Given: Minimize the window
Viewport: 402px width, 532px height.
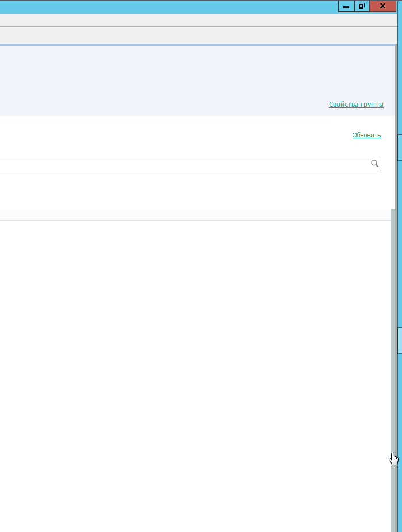Looking at the screenshot, I should [x=346, y=6].
